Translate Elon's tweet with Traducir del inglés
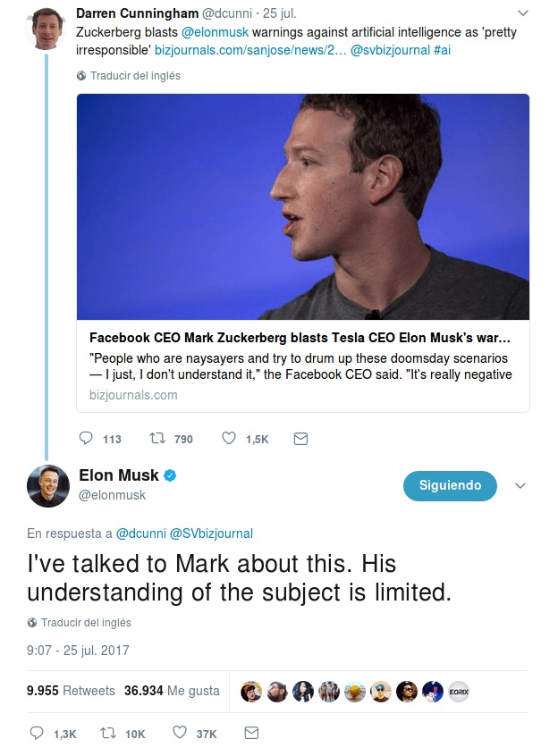The height and width of the screenshot is (756, 558). tap(86, 622)
